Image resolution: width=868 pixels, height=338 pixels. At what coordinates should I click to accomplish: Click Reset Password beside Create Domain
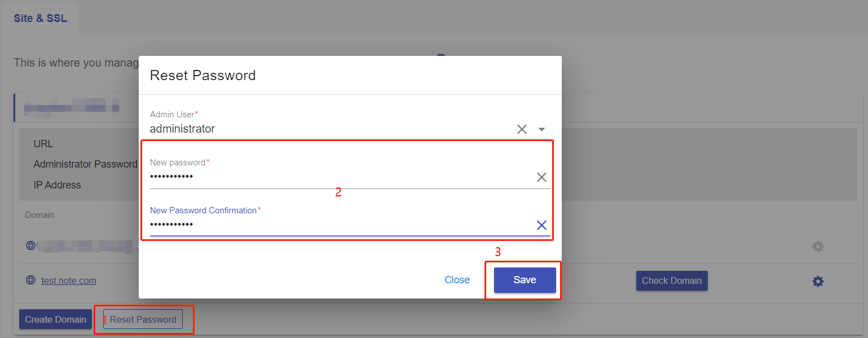tap(143, 319)
